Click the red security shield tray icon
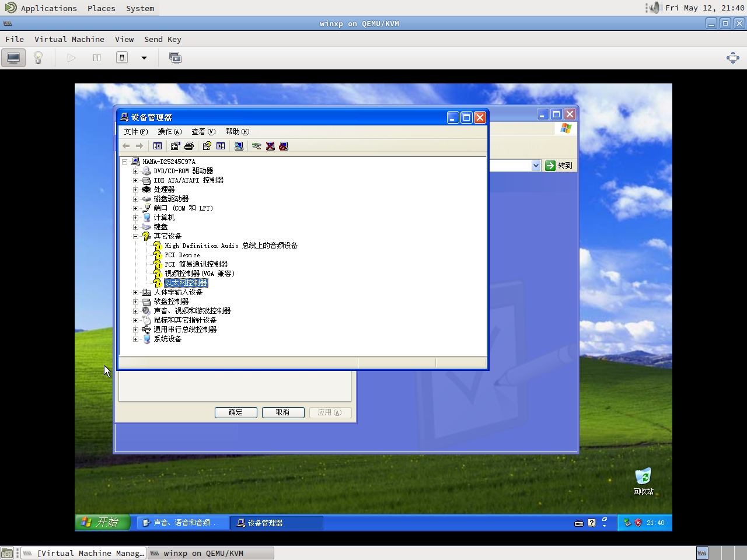 pyautogui.click(x=638, y=523)
